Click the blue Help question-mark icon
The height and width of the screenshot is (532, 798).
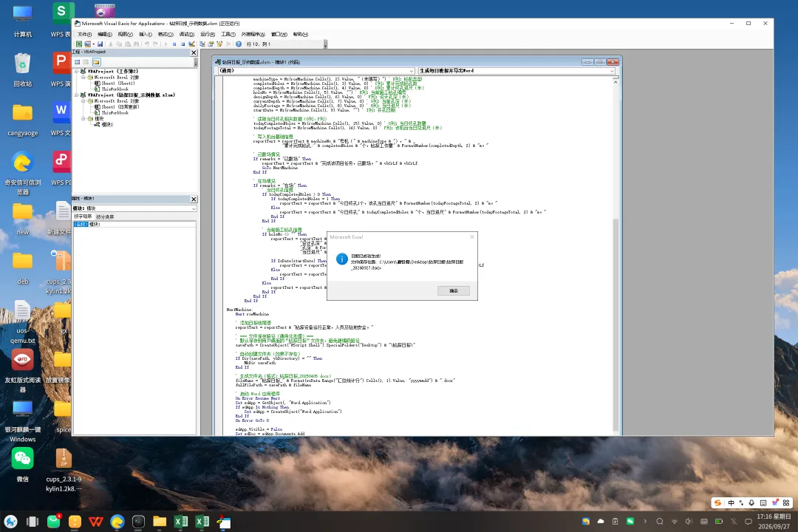coord(238,44)
